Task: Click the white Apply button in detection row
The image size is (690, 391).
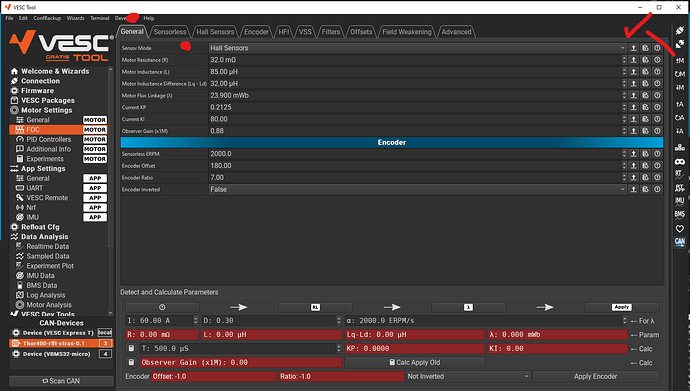Action: click(621, 307)
